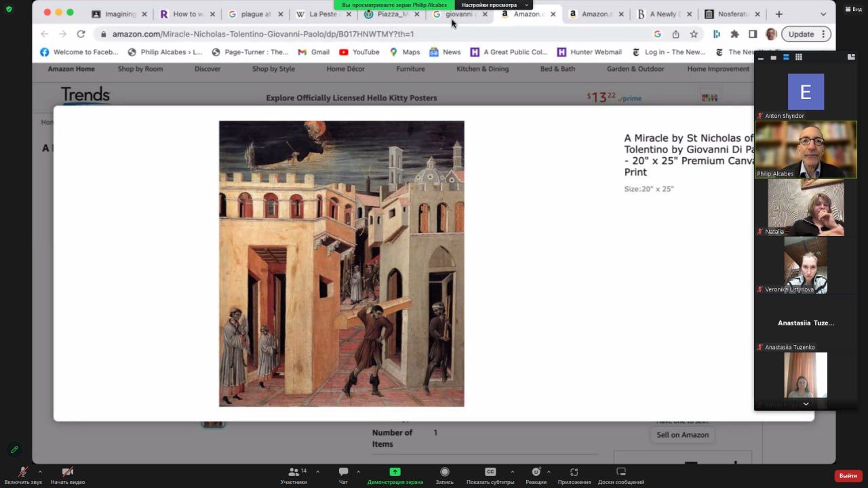This screenshot has height=488, width=868.
Task: Select Anton Shyndor avatar tile
Action: pyautogui.click(x=806, y=91)
